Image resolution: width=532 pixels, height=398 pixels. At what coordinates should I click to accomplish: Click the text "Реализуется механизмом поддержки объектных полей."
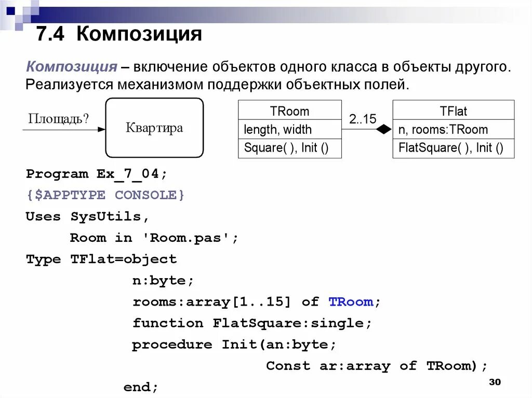click(218, 85)
